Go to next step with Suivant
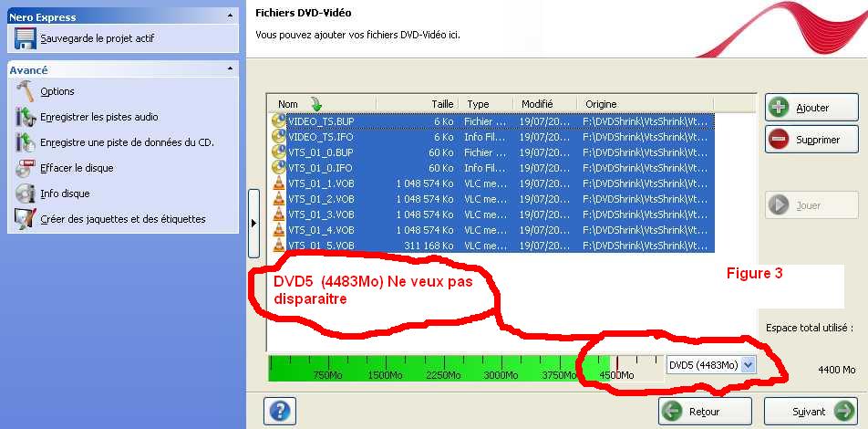The image size is (868, 429). [810, 412]
